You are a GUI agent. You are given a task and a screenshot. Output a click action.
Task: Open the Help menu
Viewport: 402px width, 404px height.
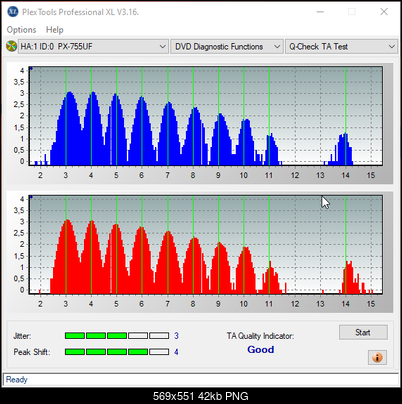(55, 30)
